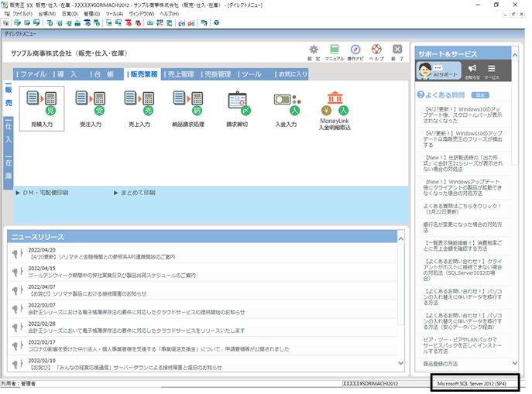
Task: Select the 仕入 vertical side tab
Action: [9, 133]
